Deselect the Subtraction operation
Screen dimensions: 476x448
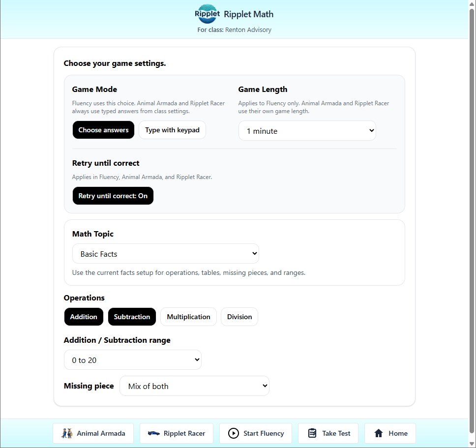click(x=132, y=317)
